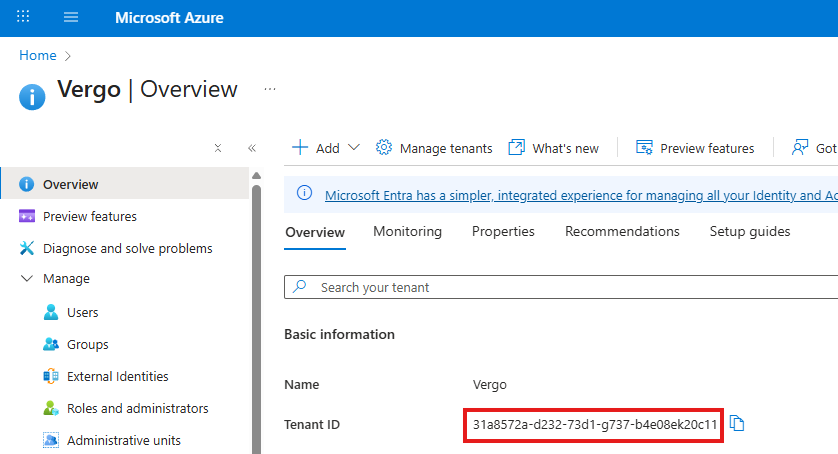Switch to the Recommendations tab
Image resolution: width=838 pixels, height=454 pixels.
pos(622,232)
